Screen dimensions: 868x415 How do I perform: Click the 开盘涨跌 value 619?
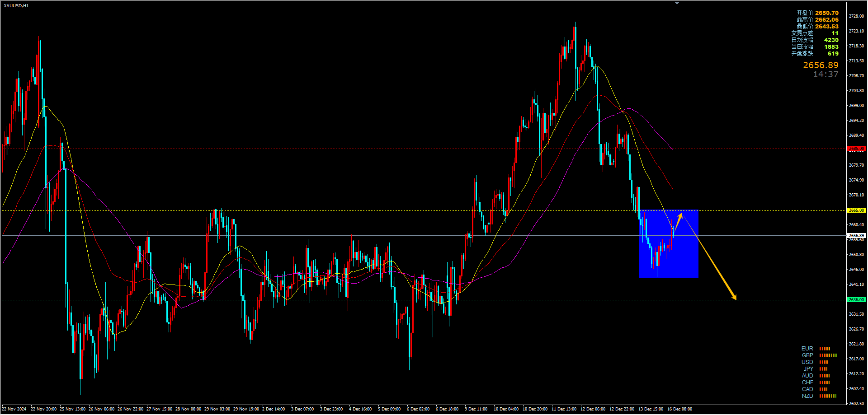click(x=833, y=54)
